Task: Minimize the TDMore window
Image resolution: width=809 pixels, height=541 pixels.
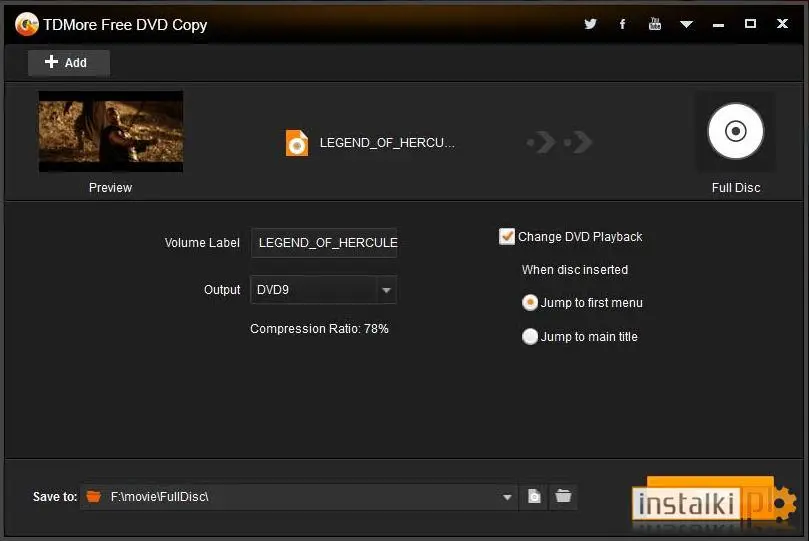Action: (718, 25)
